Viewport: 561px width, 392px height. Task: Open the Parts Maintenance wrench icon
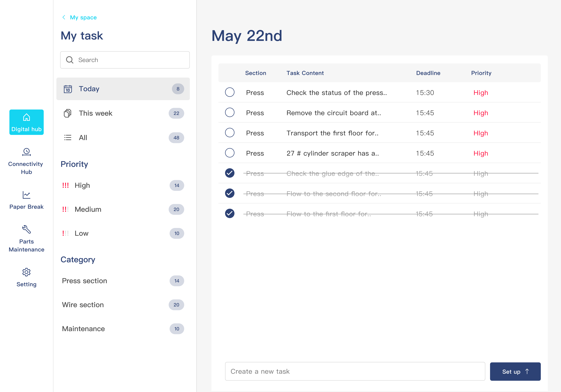pyautogui.click(x=26, y=230)
